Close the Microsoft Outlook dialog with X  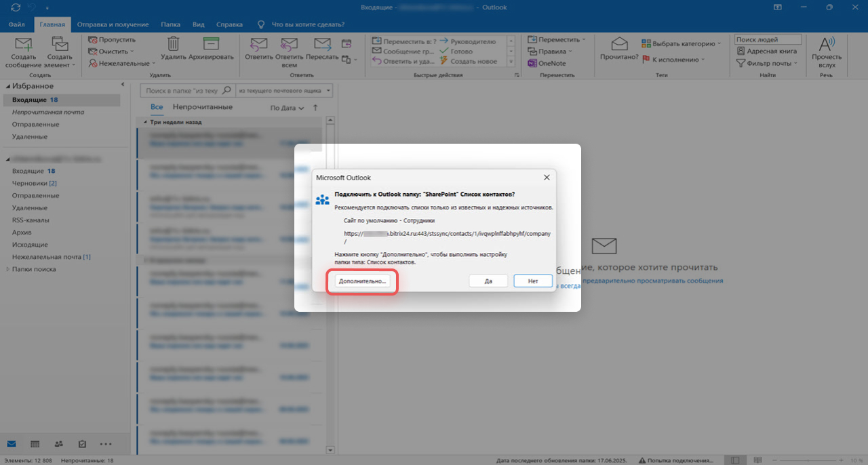pyautogui.click(x=547, y=178)
